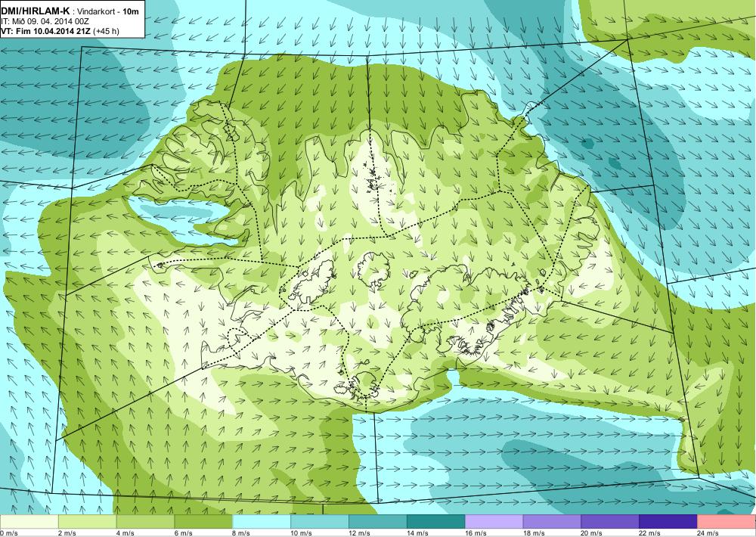Click the dark green legend swatch starting at 6 m/s
756x537 pixels.
203,522
